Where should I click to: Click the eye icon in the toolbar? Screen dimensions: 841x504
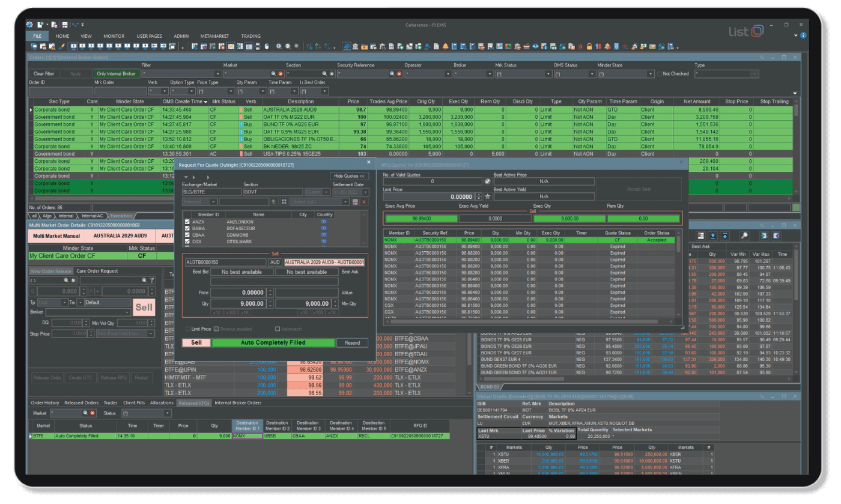536,46
